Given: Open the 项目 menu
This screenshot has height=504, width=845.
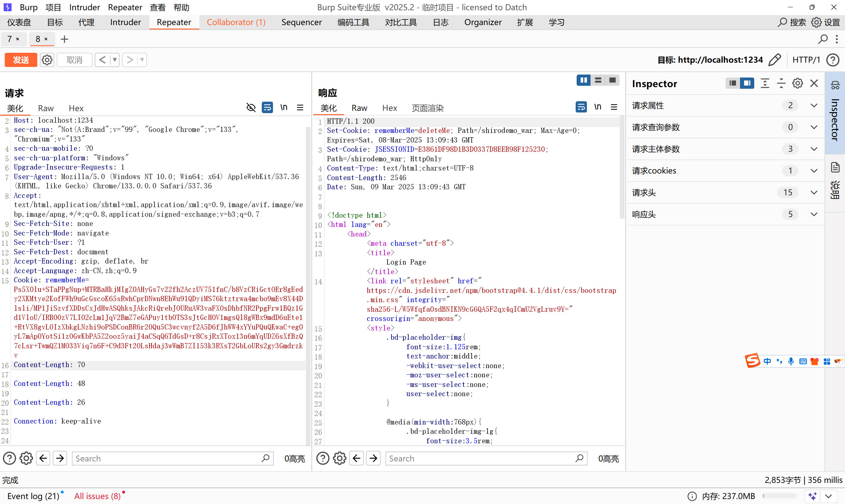Looking at the screenshot, I should point(53,8).
